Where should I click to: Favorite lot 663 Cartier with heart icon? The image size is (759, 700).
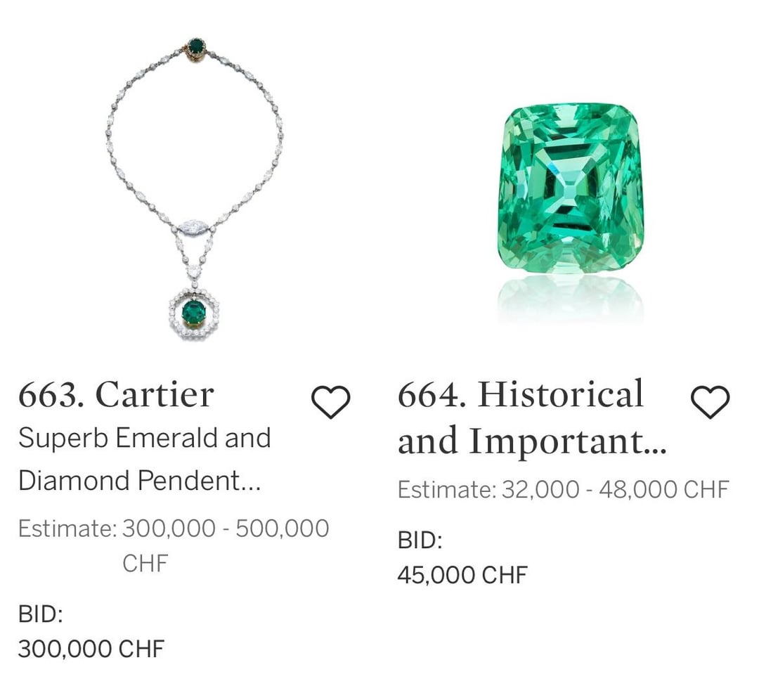330,402
